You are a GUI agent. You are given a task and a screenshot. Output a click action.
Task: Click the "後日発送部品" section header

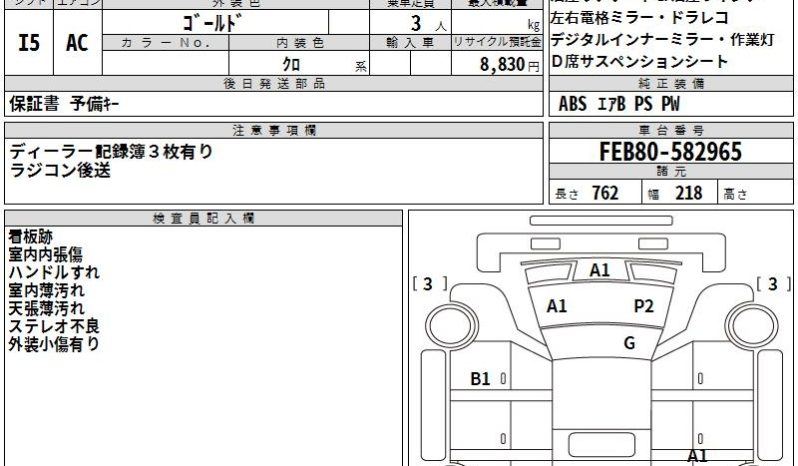(x=274, y=84)
